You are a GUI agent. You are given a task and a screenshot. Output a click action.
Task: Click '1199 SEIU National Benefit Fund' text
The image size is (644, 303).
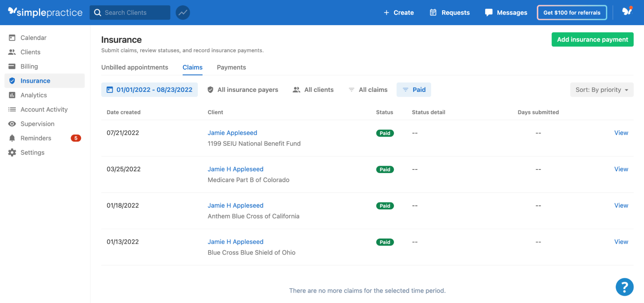[x=254, y=143]
